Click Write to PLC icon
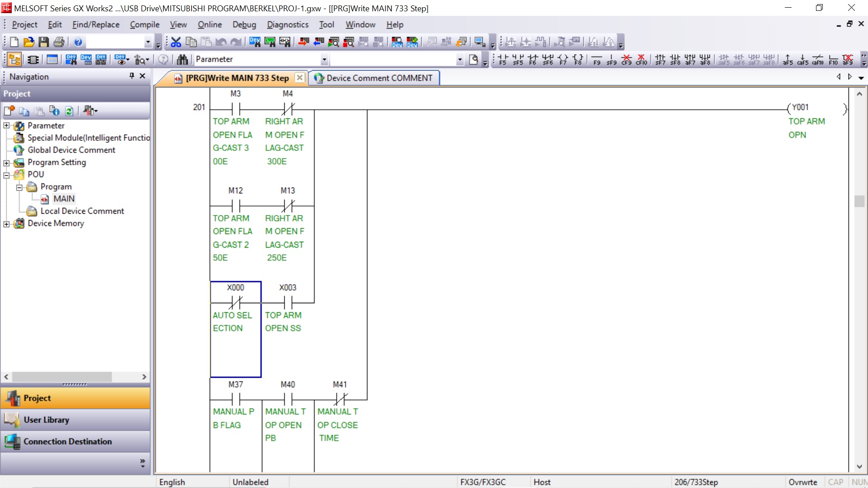The width and height of the screenshot is (868, 488). pyautogui.click(x=304, y=42)
